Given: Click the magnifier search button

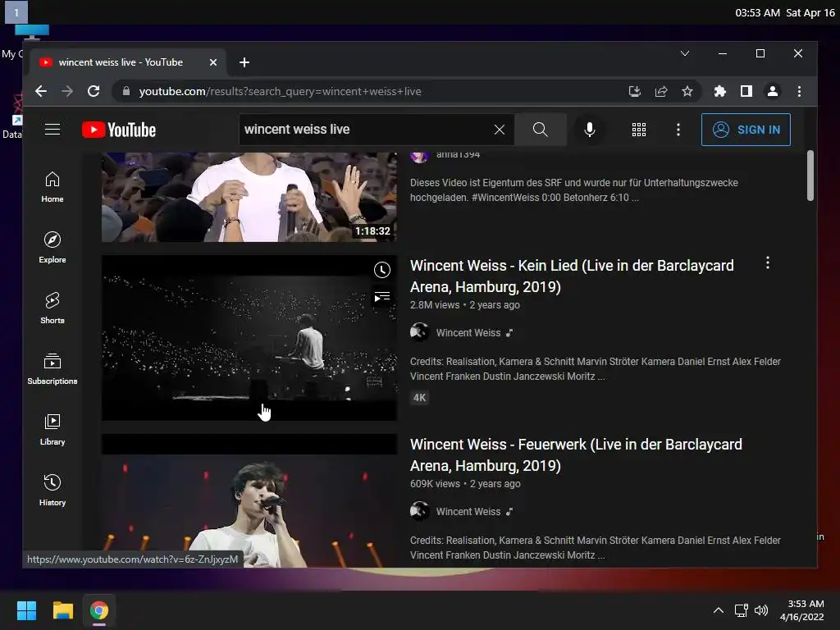Looking at the screenshot, I should click(x=541, y=130).
